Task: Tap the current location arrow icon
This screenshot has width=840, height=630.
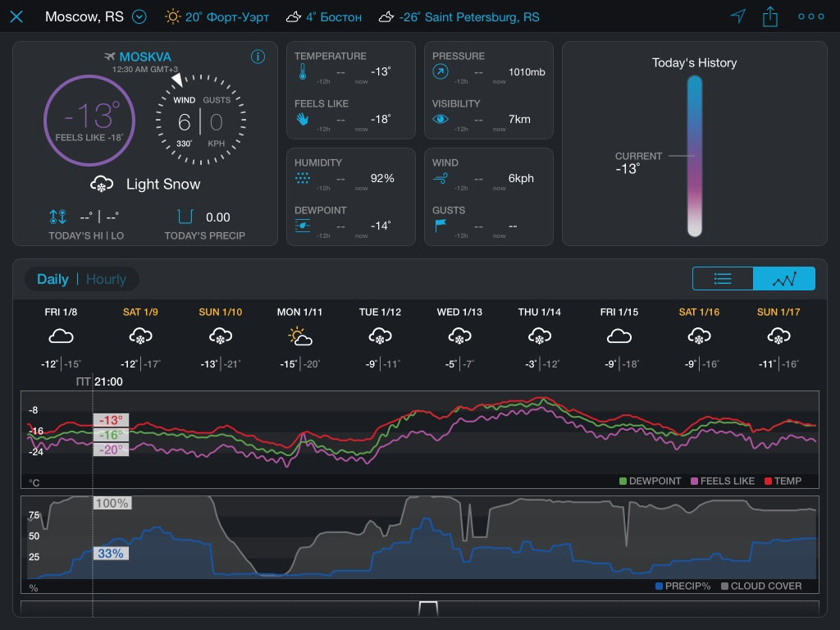Action: tap(738, 16)
